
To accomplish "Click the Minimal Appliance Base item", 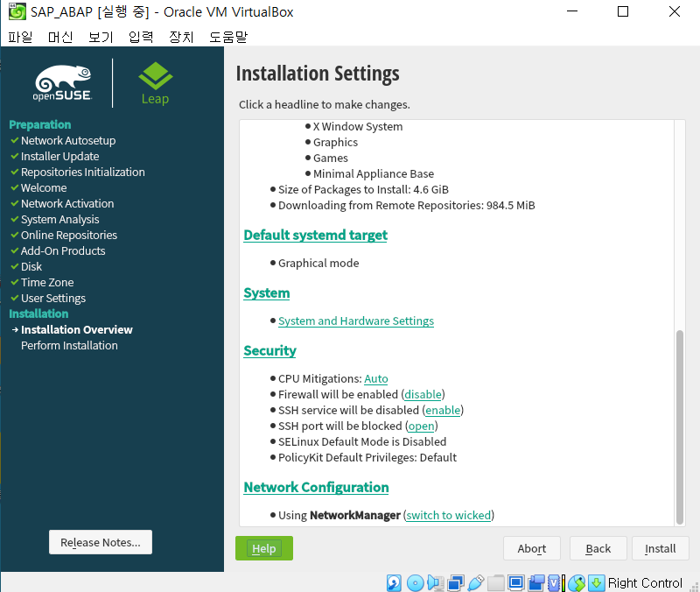I will [x=374, y=173].
